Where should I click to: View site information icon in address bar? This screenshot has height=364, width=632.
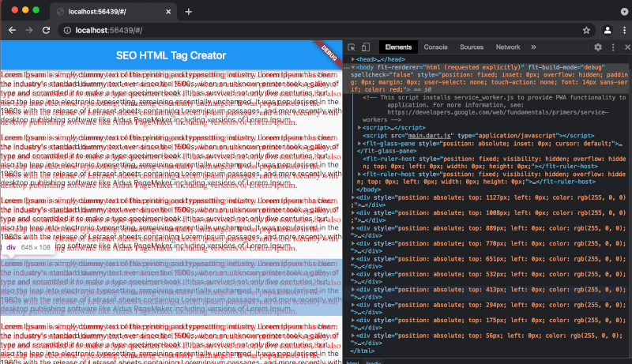[x=67, y=30]
